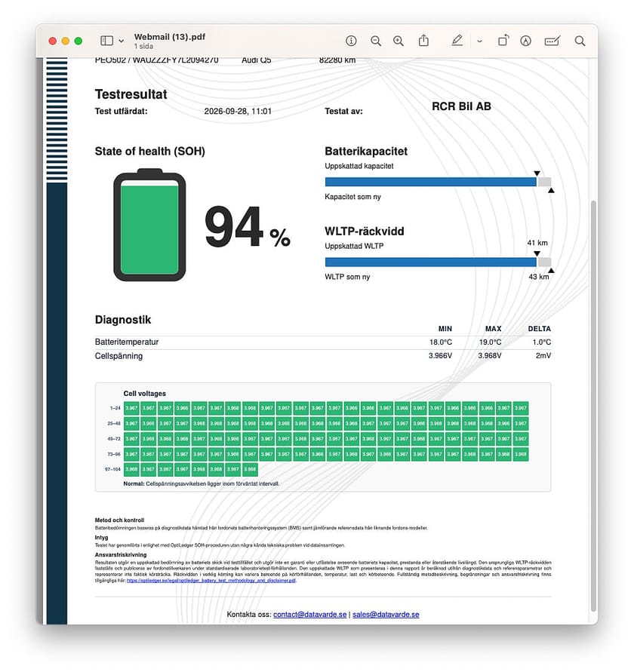Expand the highlight color options chevron
634x672 pixels.
pos(479,41)
